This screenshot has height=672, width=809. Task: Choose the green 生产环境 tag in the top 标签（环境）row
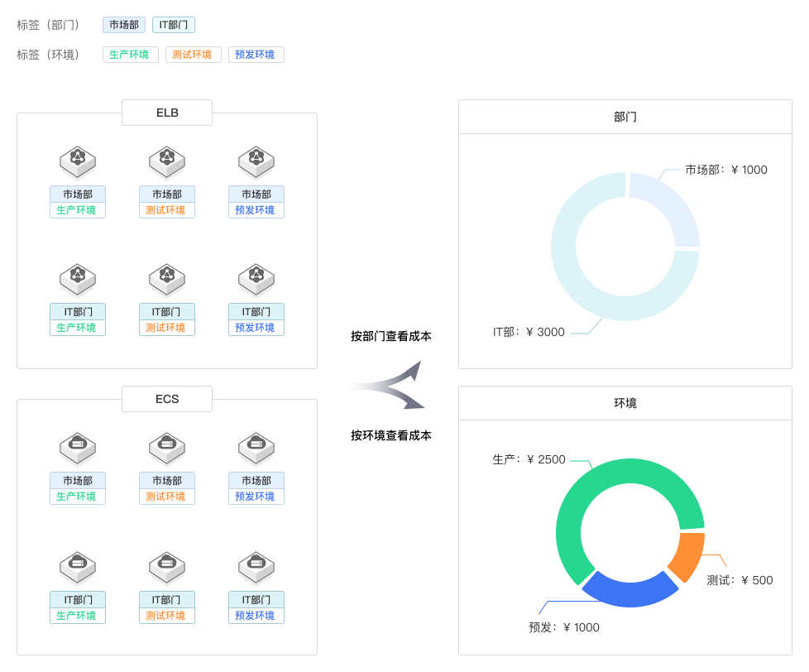(130, 55)
